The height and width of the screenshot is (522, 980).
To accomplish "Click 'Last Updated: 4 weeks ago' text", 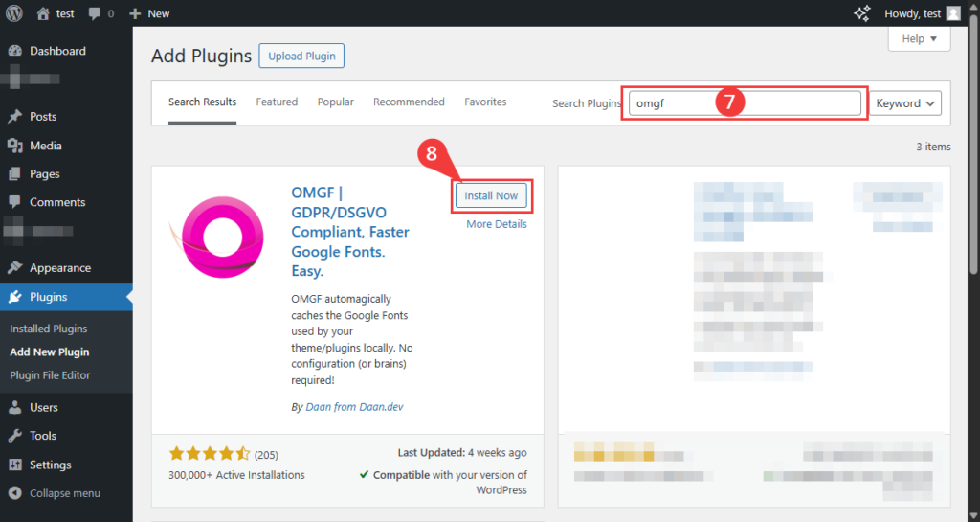I will (462, 453).
